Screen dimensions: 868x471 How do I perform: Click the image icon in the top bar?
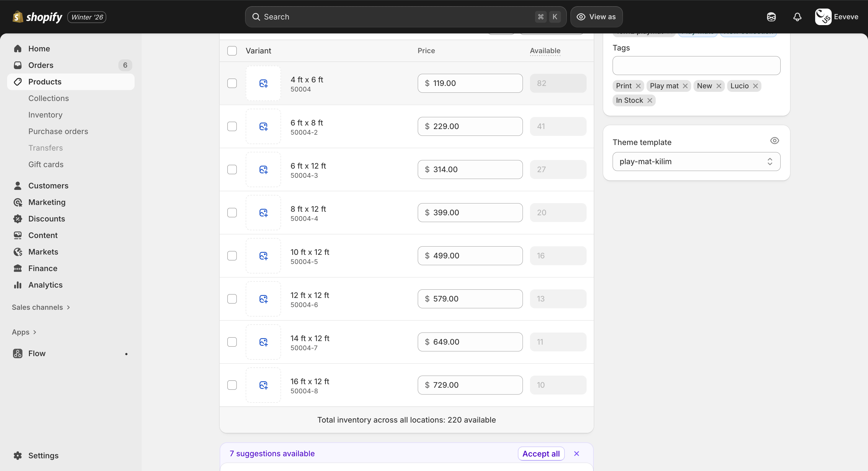coord(772,17)
